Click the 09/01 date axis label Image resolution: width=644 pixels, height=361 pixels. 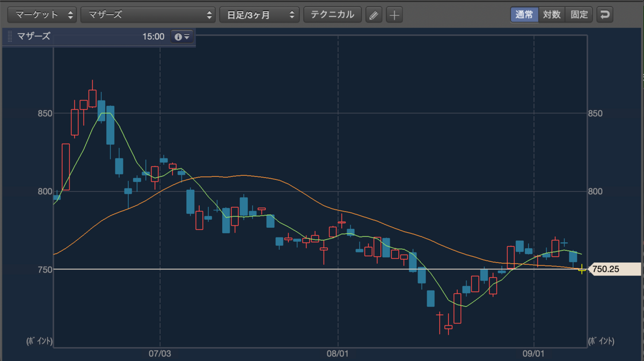[x=534, y=355]
